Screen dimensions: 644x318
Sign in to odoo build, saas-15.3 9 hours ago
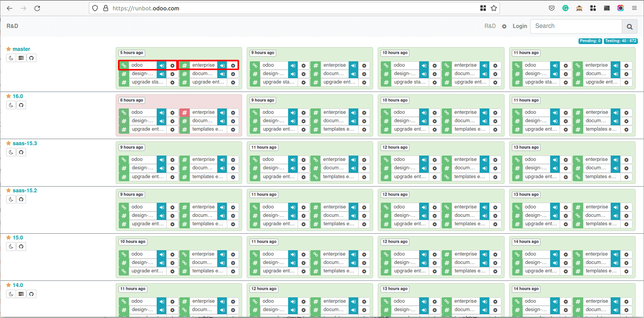[162, 160]
